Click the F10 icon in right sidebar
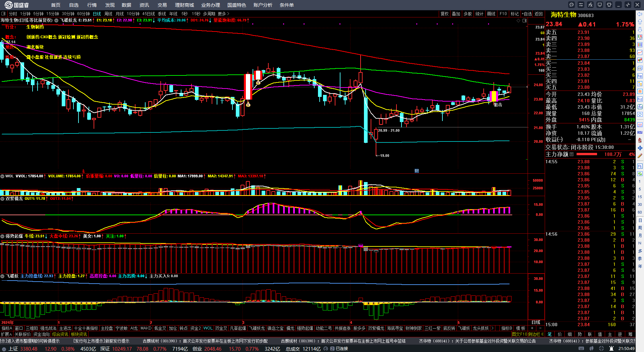Screen dimensions: 644x352 [x=640, y=76]
